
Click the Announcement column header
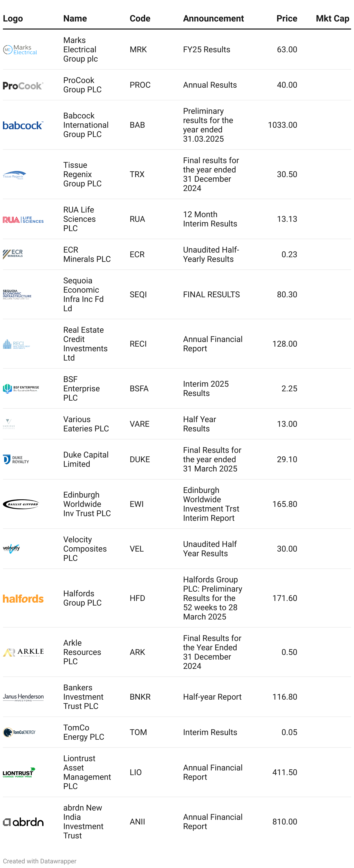click(213, 19)
